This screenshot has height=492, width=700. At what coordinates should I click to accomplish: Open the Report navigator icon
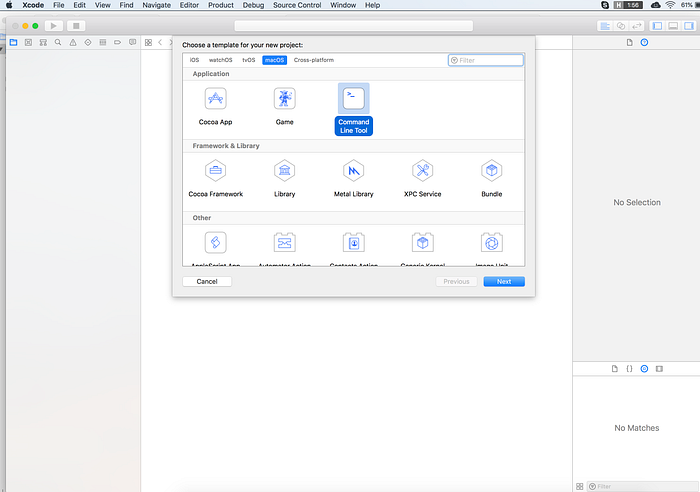coord(133,42)
